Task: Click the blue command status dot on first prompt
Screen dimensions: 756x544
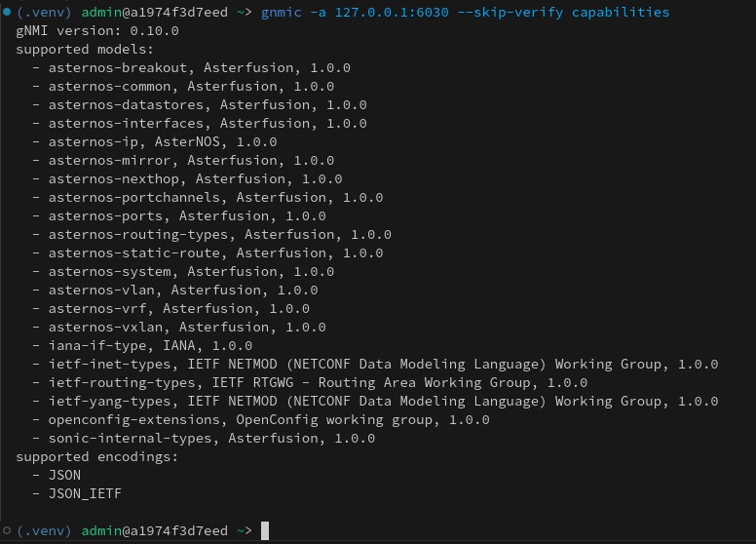Action: (6, 13)
